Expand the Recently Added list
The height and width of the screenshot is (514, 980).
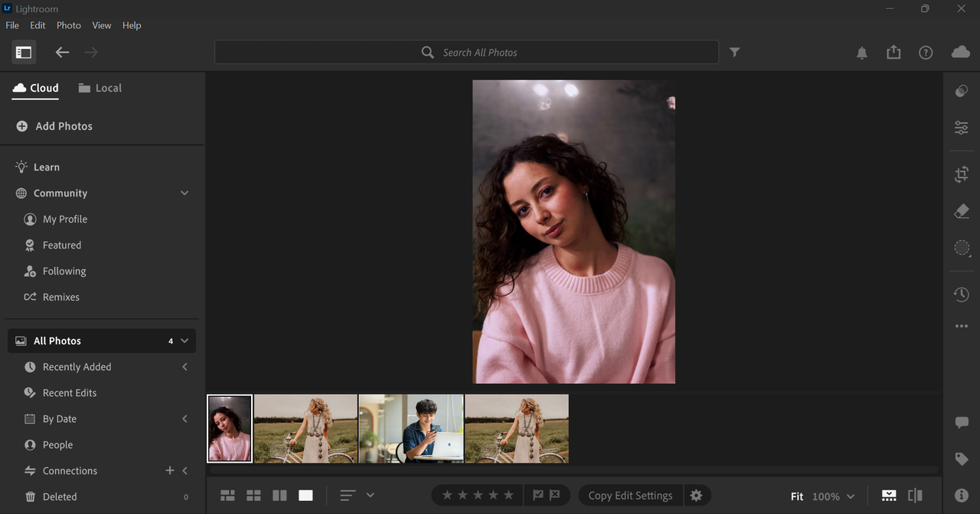185,367
